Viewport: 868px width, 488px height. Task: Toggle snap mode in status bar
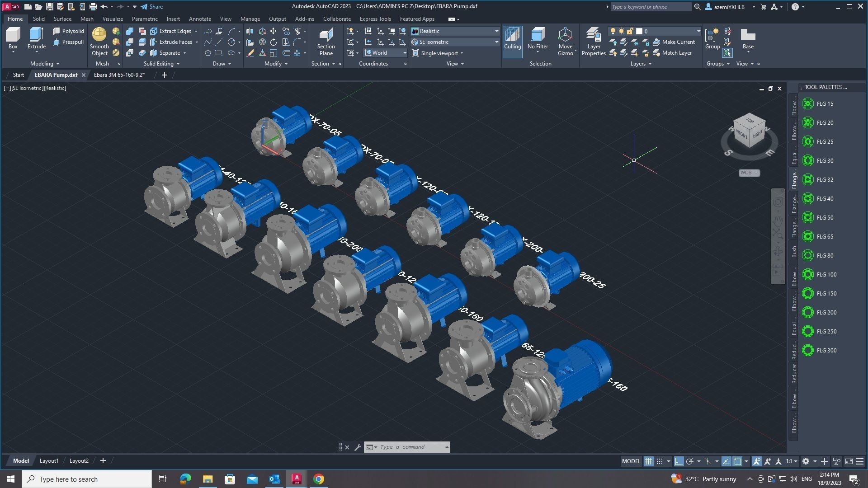click(x=660, y=461)
